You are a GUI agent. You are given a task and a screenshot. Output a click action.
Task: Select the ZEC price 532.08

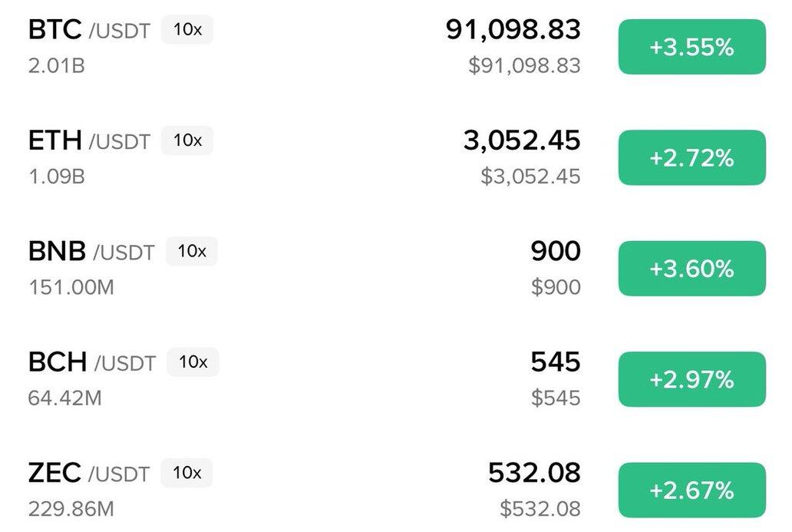[534, 472]
